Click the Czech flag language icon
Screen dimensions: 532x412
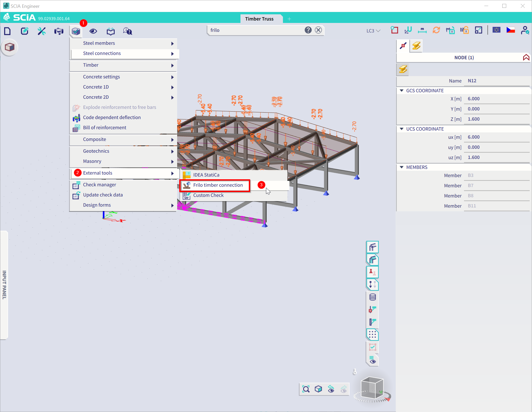coord(510,30)
